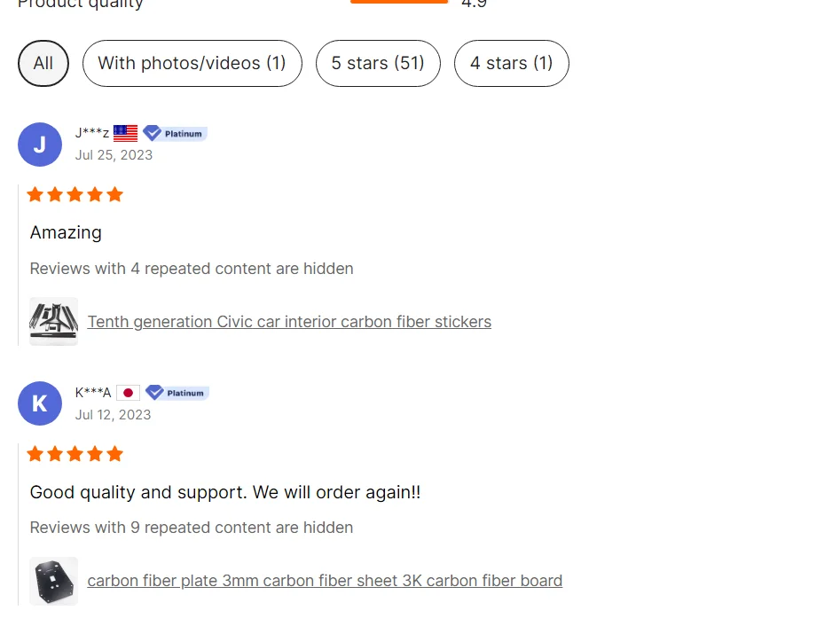Filter reviews with photos/videos
840x626 pixels.
192,64
